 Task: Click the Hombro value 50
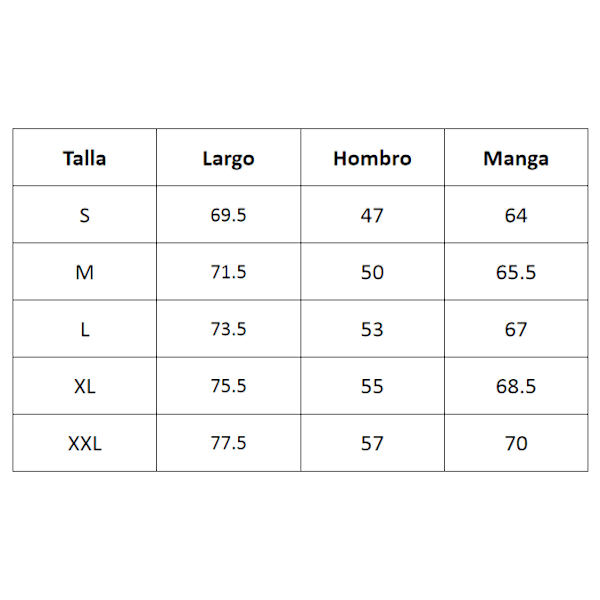pyautogui.click(x=372, y=272)
